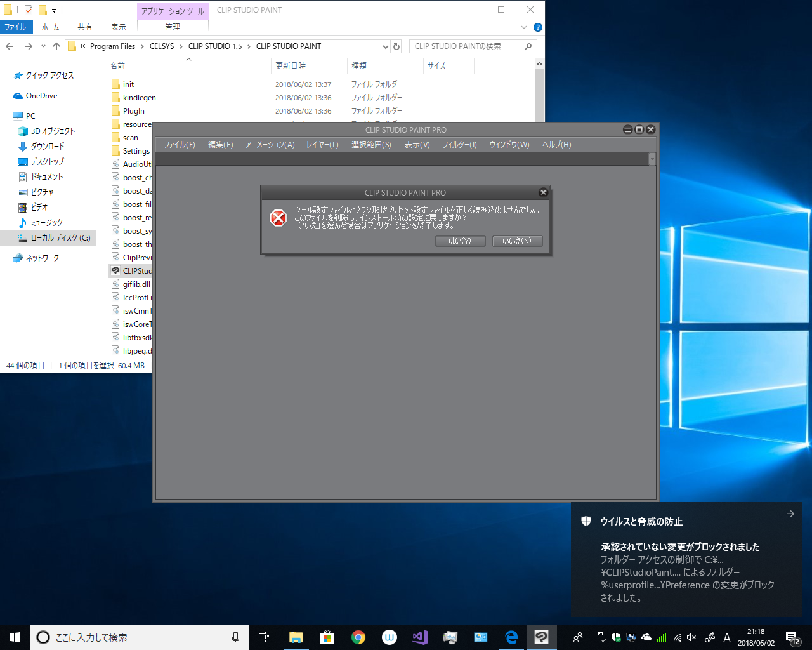
Task: Click the はい(Y) button in the error dialog
Action: tap(460, 241)
